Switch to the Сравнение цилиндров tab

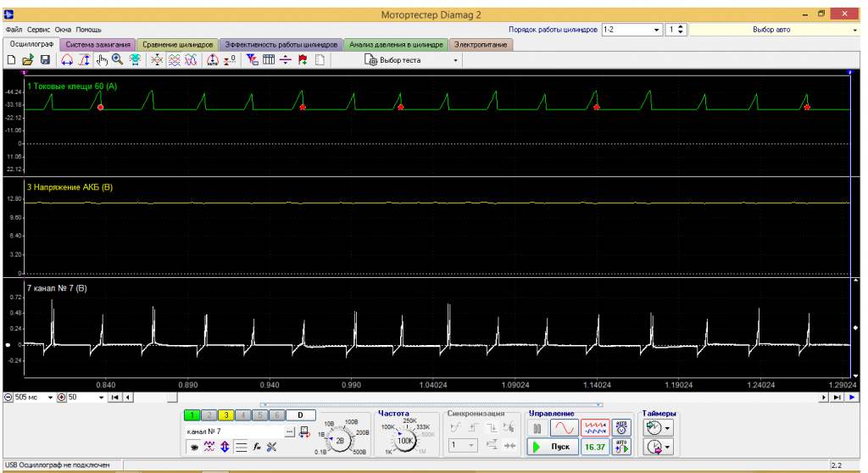coord(178,44)
